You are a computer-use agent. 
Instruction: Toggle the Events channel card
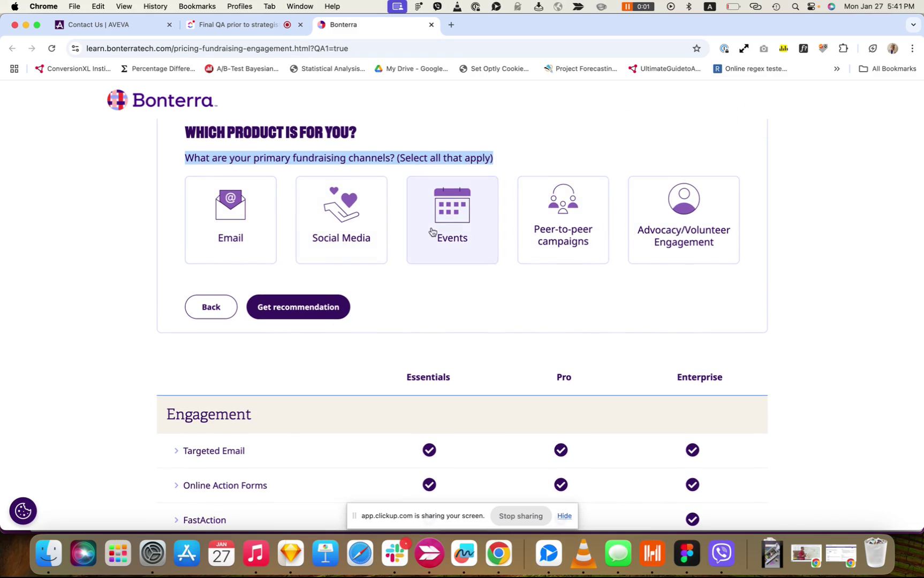click(452, 220)
